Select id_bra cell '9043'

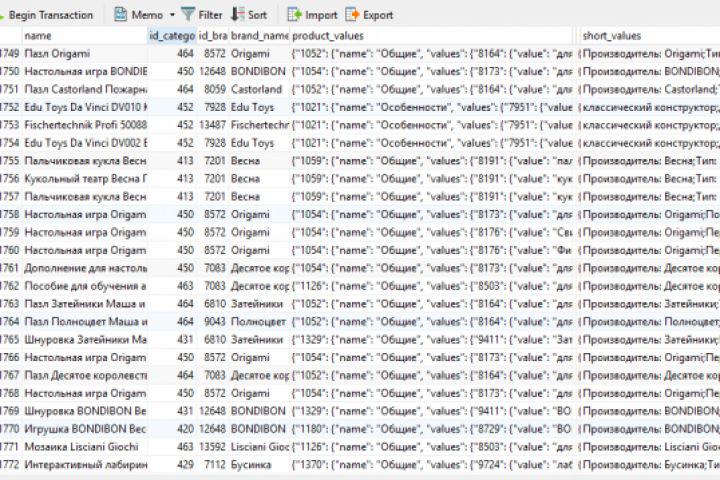coord(213,322)
